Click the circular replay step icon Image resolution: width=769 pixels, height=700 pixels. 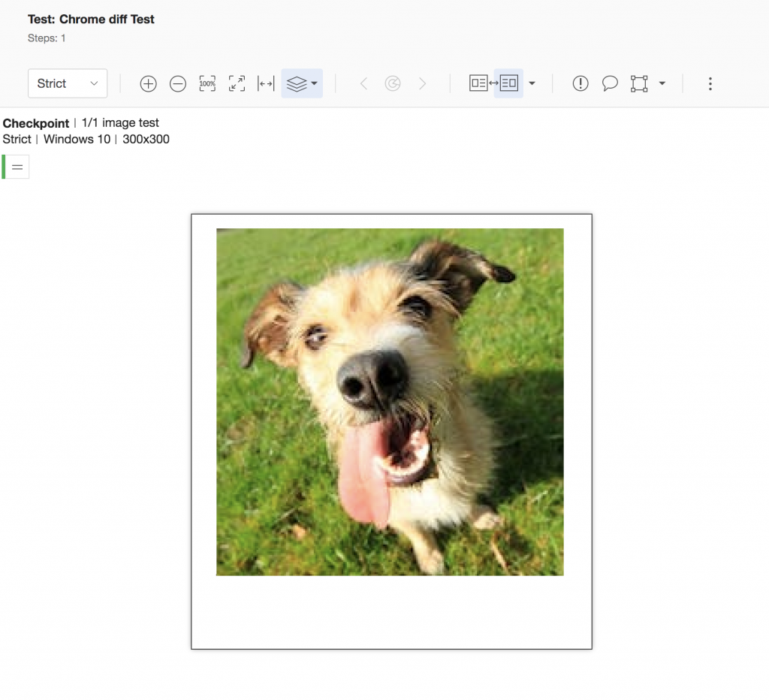point(393,83)
